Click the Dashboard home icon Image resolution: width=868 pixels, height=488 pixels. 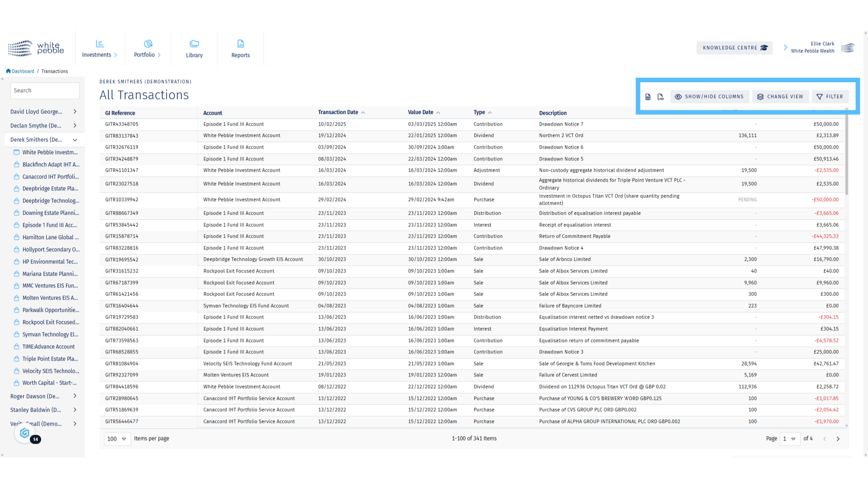tap(8, 71)
